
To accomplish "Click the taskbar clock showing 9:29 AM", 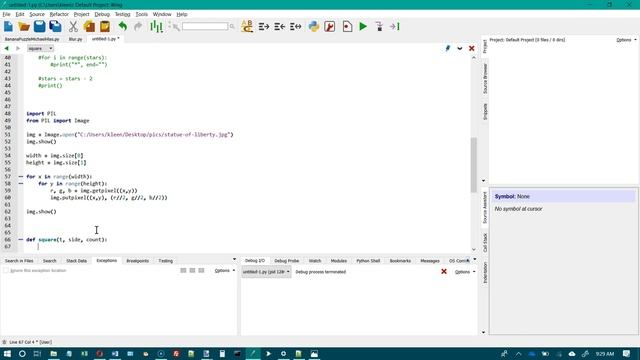I will point(604,354).
